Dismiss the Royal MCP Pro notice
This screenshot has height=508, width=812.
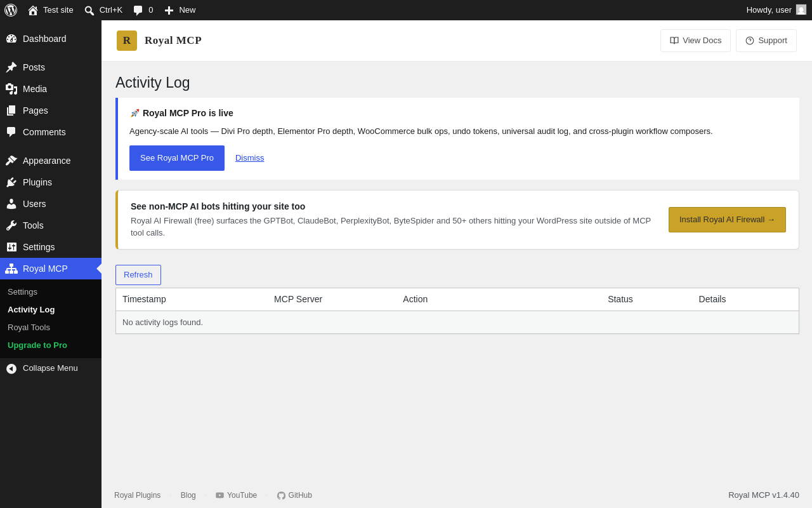click(249, 158)
